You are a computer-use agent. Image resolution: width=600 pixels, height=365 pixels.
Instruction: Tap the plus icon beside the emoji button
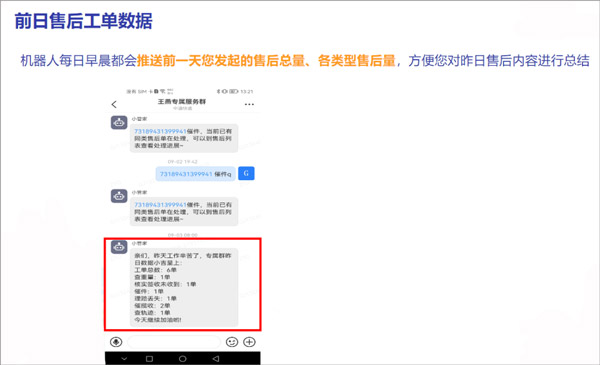(x=249, y=342)
